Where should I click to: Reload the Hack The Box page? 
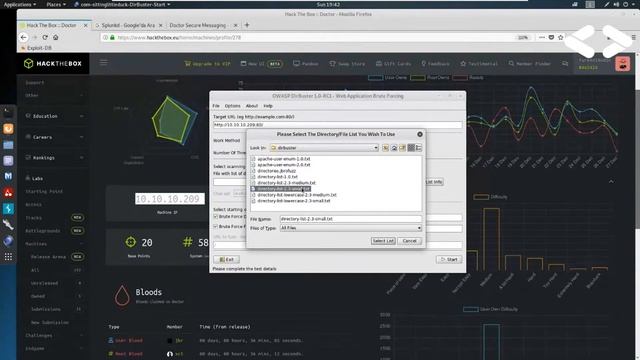[45, 37]
